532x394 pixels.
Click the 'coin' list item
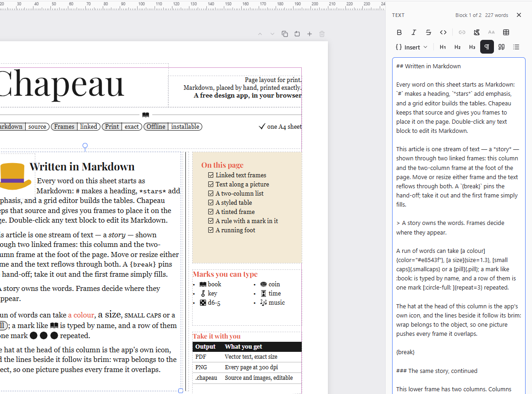[x=270, y=284]
